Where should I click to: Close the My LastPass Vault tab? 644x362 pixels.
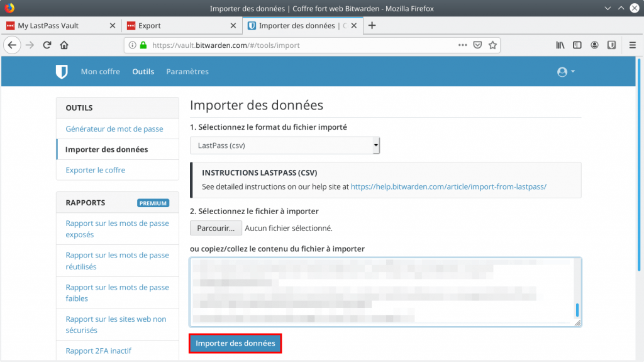point(113,26)
